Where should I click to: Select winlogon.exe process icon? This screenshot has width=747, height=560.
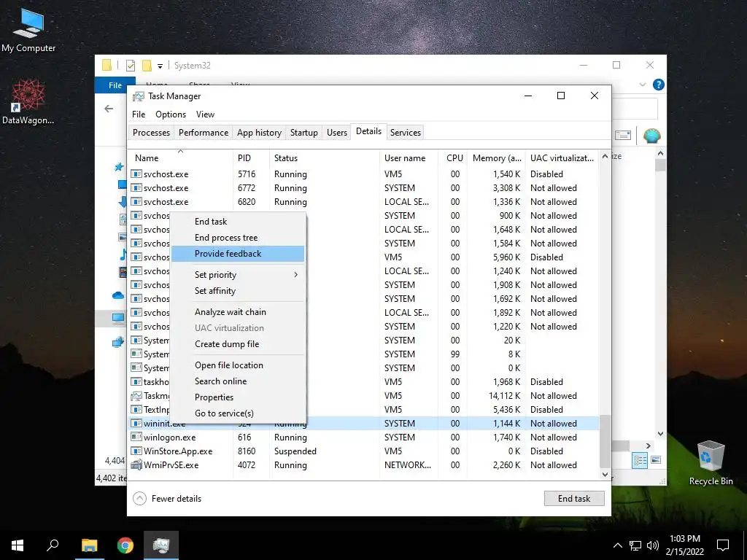coord(136,437)
